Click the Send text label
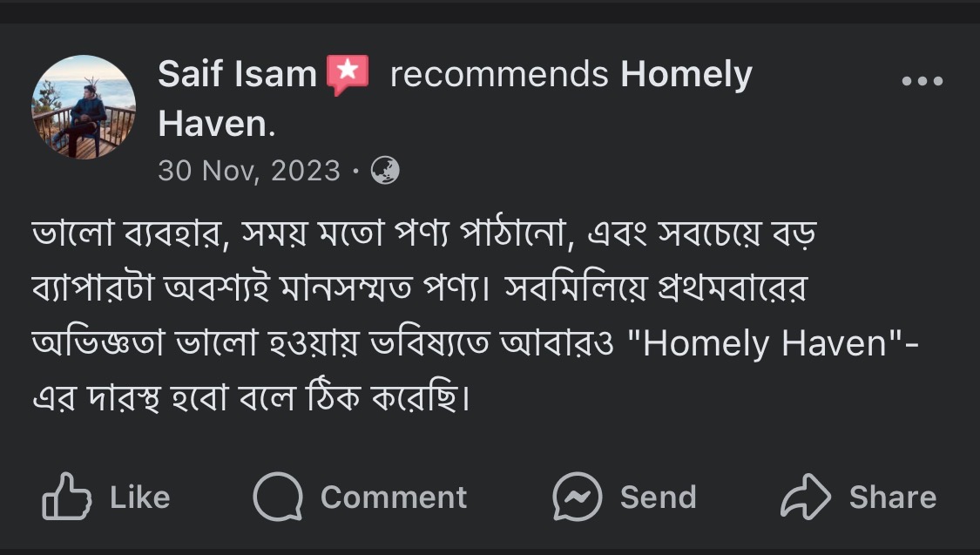 (659, 498)
